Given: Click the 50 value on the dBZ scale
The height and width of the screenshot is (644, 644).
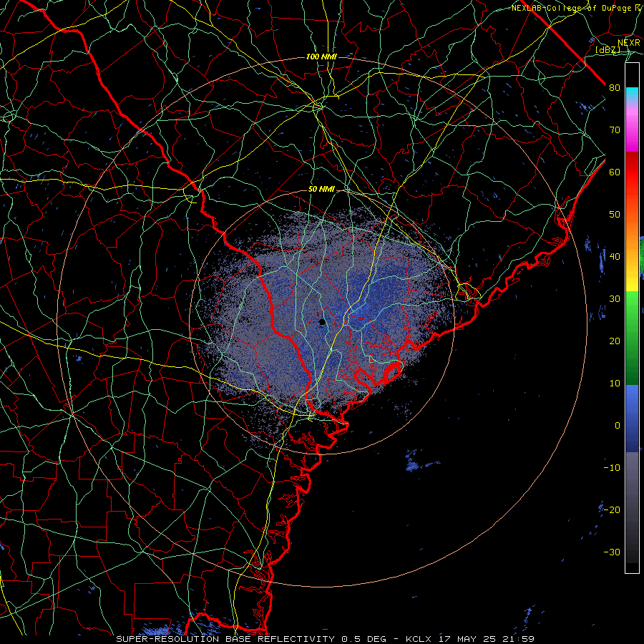Looking at the screenshot, I should [x=615, y=215].
